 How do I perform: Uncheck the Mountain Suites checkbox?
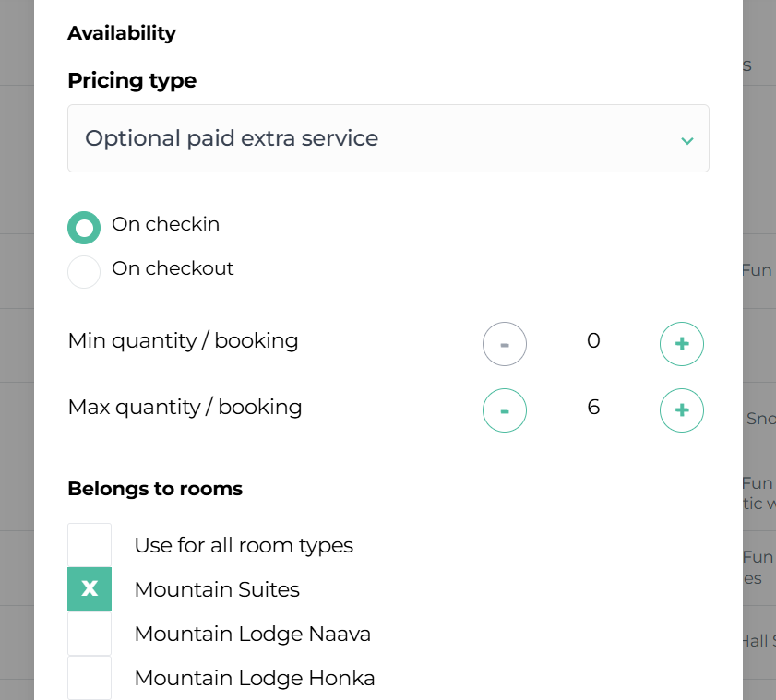pyautogui.click(x=90, y=589)
